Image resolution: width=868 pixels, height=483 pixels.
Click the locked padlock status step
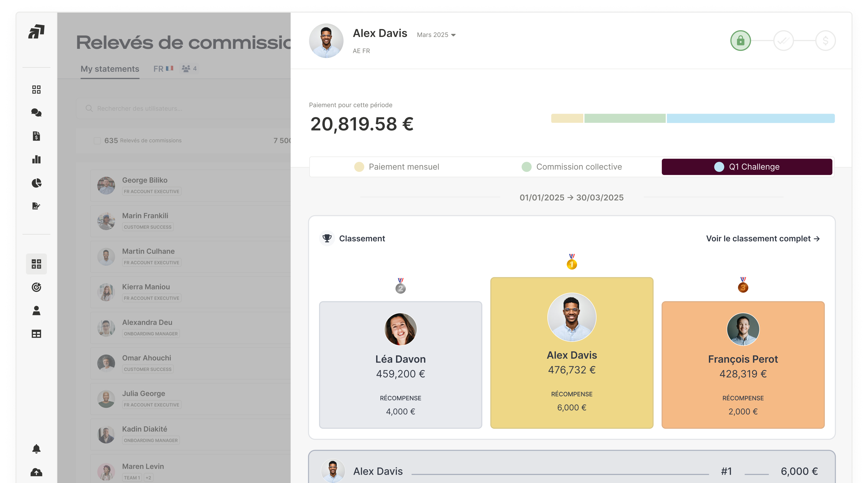tap(740, 41)
